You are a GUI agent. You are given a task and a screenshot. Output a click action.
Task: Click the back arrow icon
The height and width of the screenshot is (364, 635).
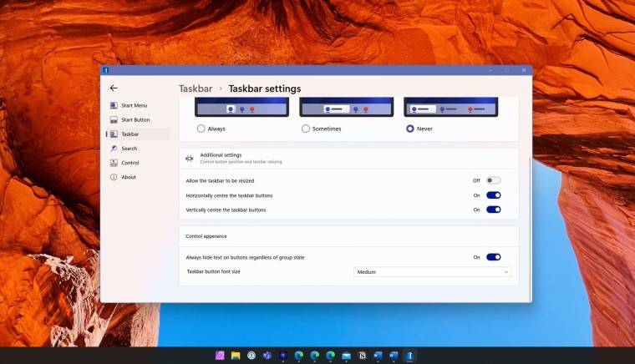tap(114, 88)
